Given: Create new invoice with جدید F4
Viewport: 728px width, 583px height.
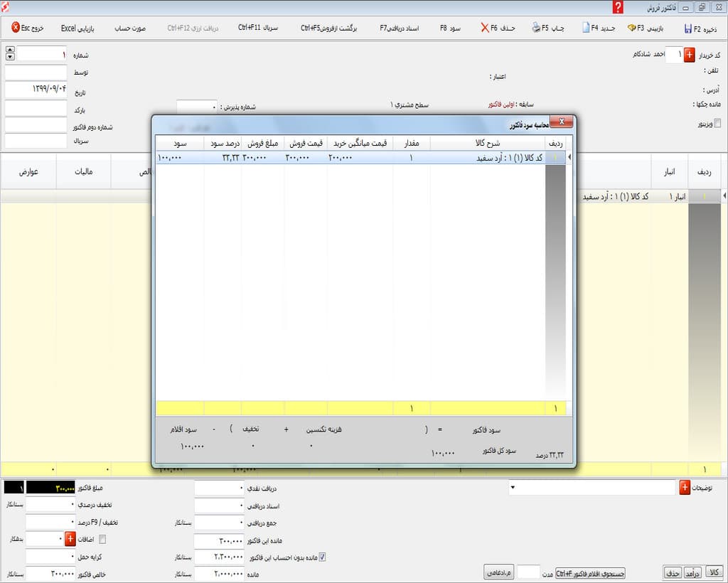Looking at the screenshot, I should pyautogui.click(x=586, y=28).
